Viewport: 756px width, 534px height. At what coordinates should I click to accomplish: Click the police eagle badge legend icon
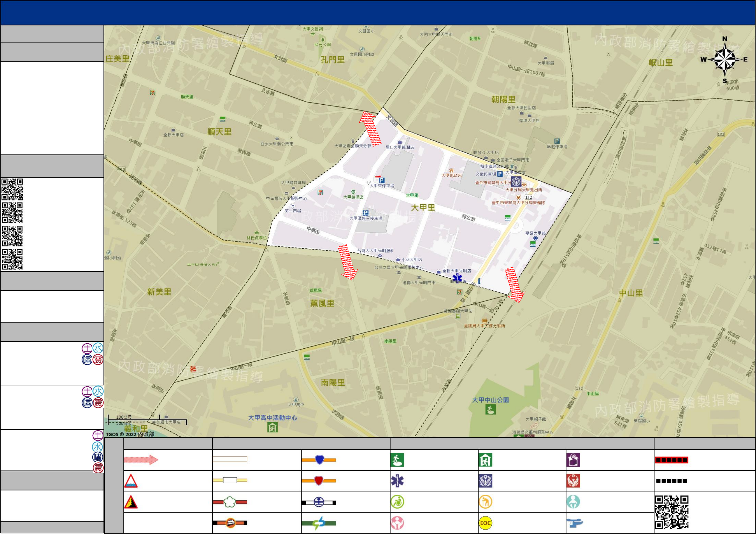pyautogui.click(x=485, y=481)
